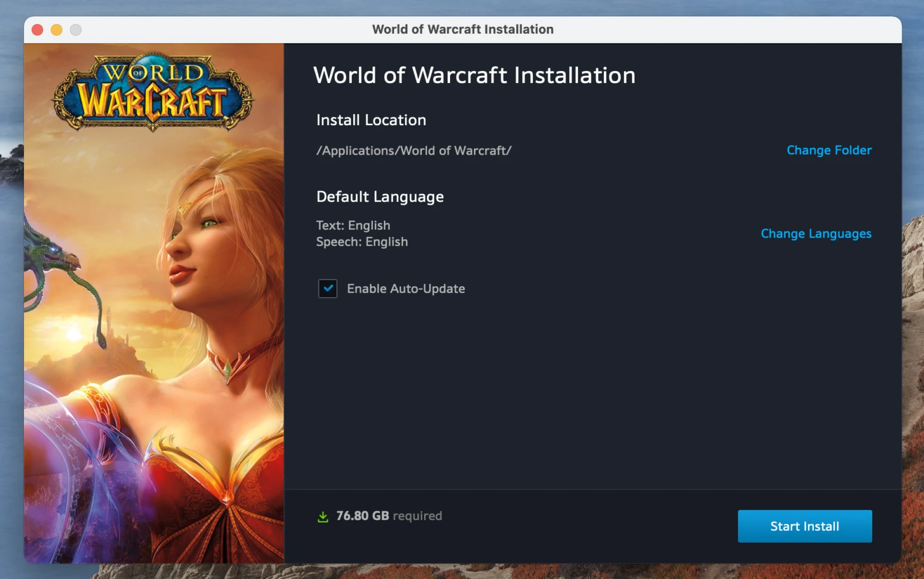Viewport: 924px width, 579px height.
Task: Click the Start Install button
Action: (804, 526)
